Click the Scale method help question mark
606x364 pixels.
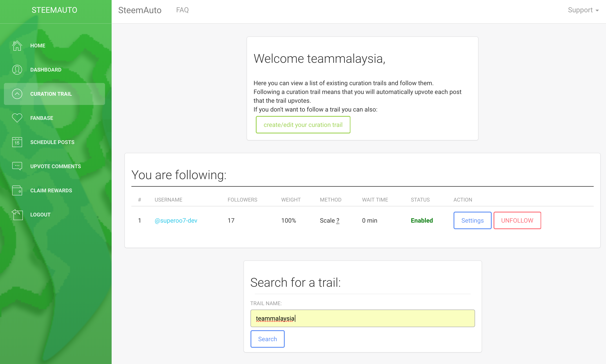tap(338, 221)
